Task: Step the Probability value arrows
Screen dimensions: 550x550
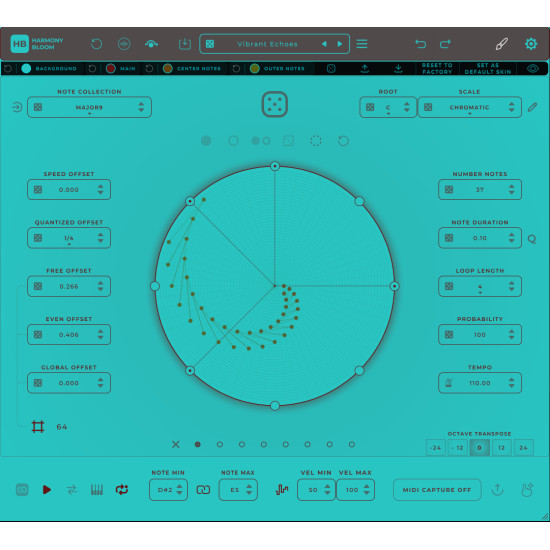Action: click(511, 335)
